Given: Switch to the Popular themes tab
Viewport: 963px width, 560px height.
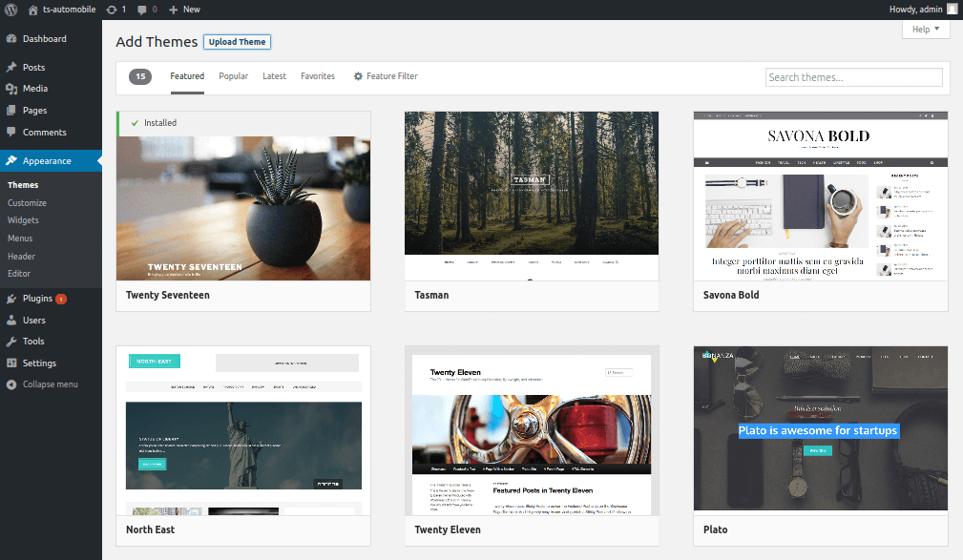Looking at the screenshot, I should coord(233,76).
